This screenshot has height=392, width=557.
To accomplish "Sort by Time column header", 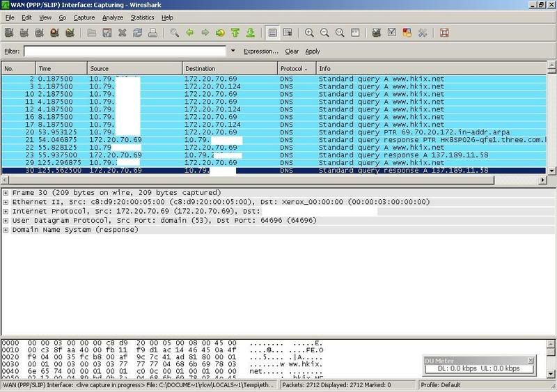I will tap(61, 68).
